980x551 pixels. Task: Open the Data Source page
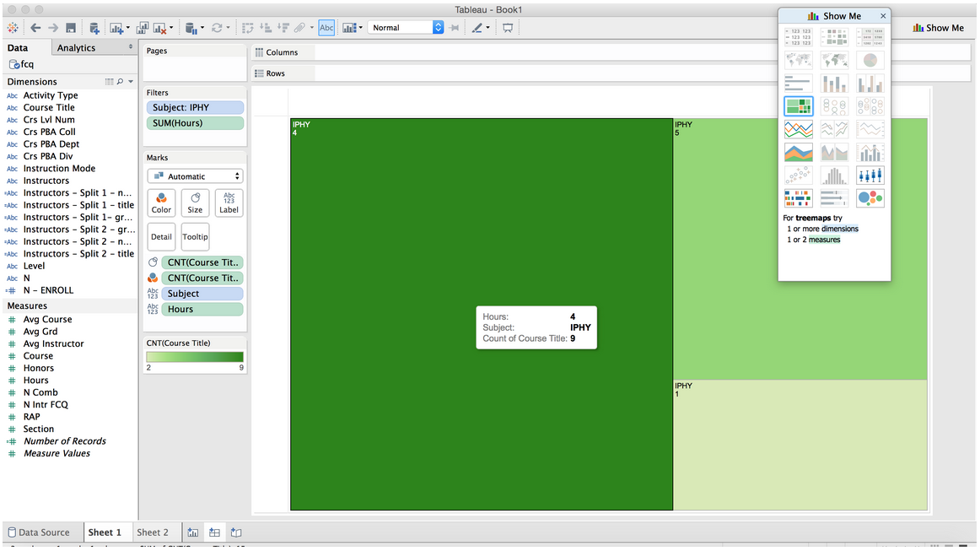click(x=39, y=532)
